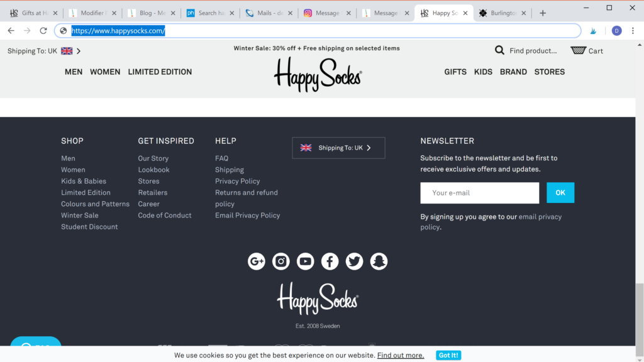Image resolution: width=644 pixels, height=362 pixels.
Task: Open the Kids & Babies footer link
Action: click(x=84, y=182)
